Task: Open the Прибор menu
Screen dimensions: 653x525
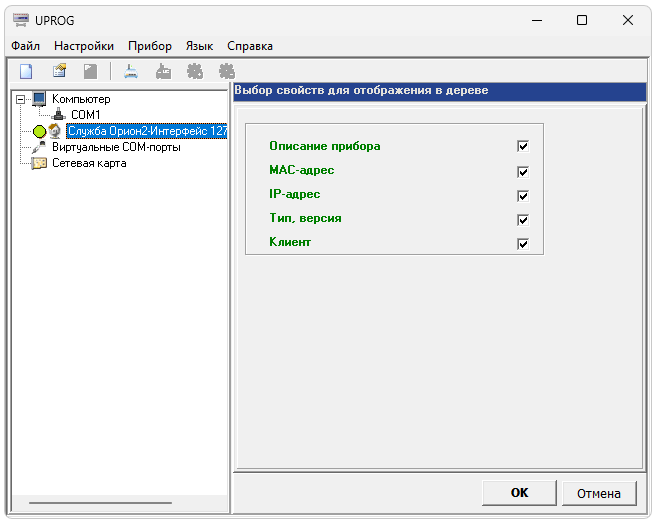Action: 150,46
